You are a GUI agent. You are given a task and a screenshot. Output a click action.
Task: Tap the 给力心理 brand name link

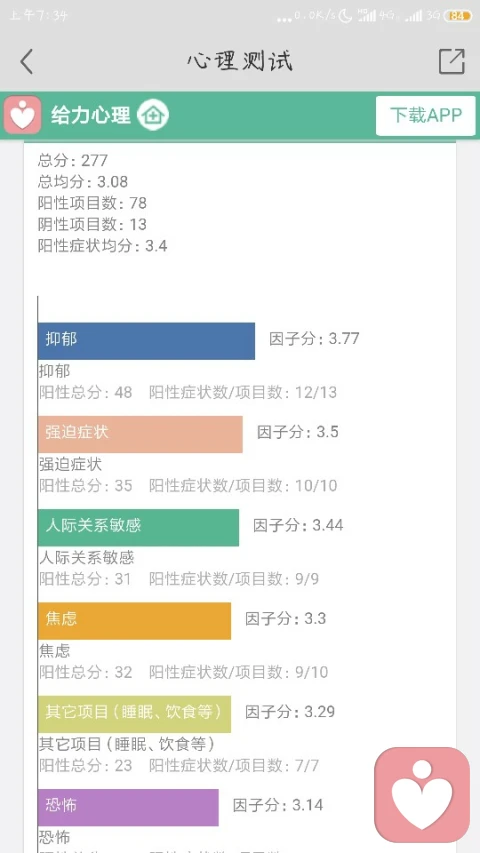pos(91,115)
